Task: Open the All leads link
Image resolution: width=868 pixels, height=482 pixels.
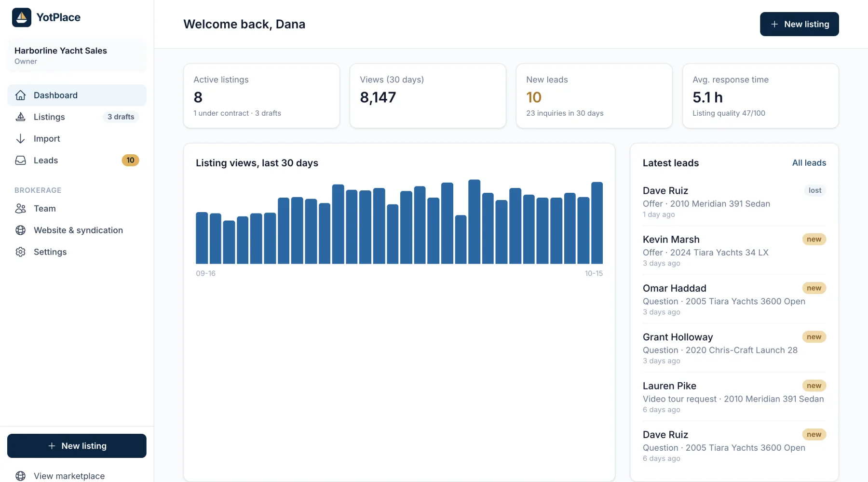Action: (809, 163)
